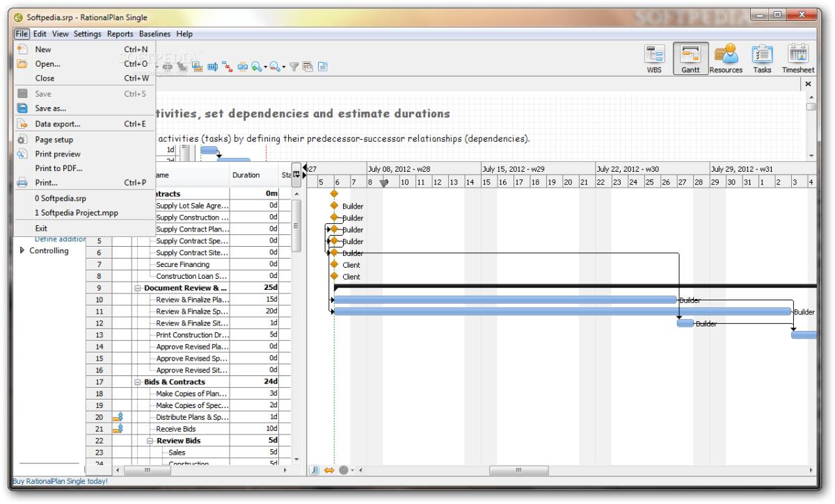Click the orange fit-timeline arrows below the chart

coord(329,469)
